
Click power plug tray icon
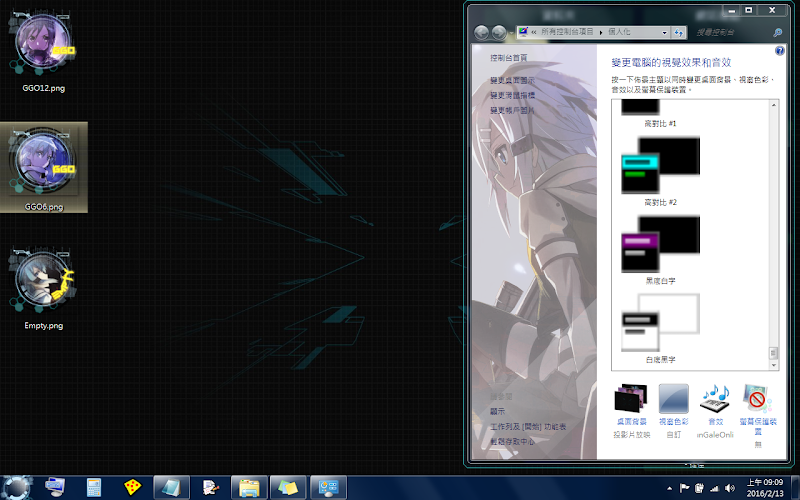[699, 488]
